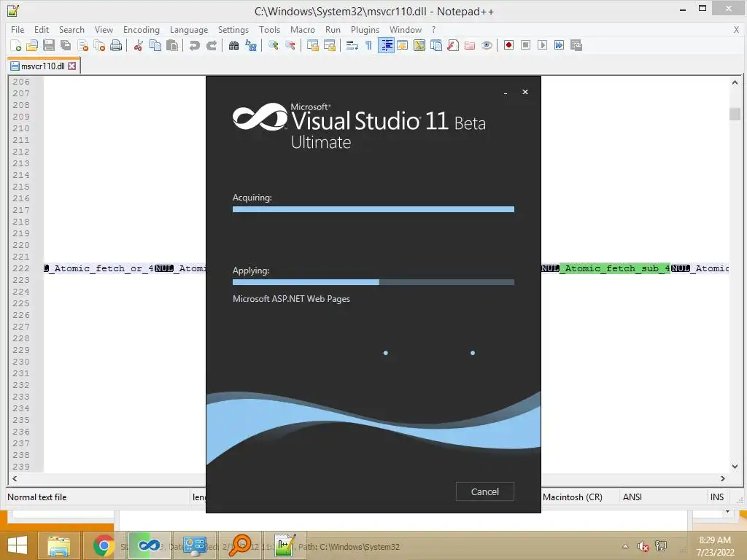The width and height of the screenshot is (747, 560).
Task: Toggle the Indent Guide toolbar icon
Action: pyautogui.click(x=386, y=45)
